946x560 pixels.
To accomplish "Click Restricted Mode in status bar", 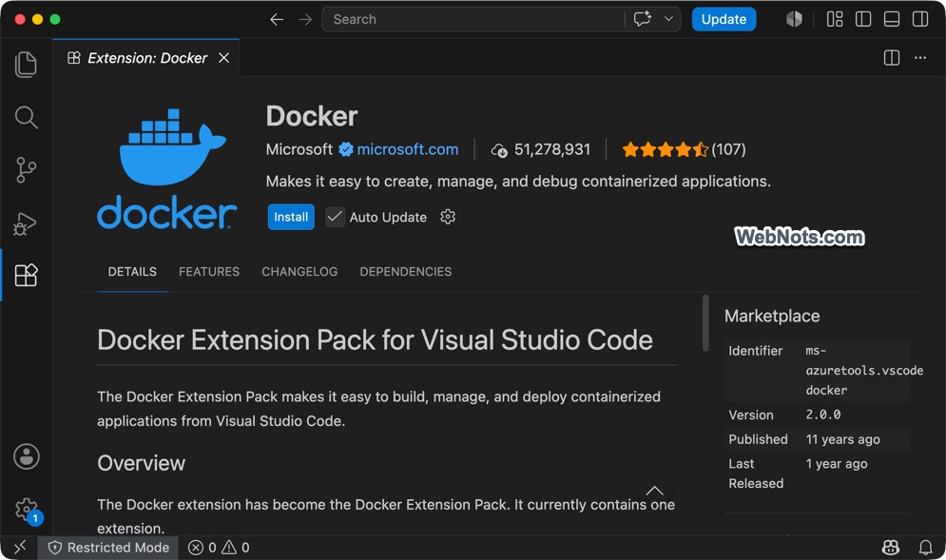I will click(x=108, y=548).
